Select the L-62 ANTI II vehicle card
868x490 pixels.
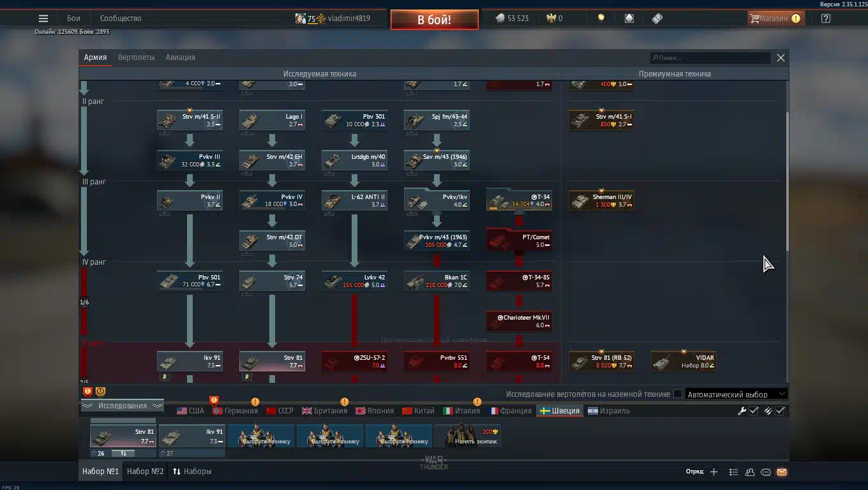click(354, 200)
